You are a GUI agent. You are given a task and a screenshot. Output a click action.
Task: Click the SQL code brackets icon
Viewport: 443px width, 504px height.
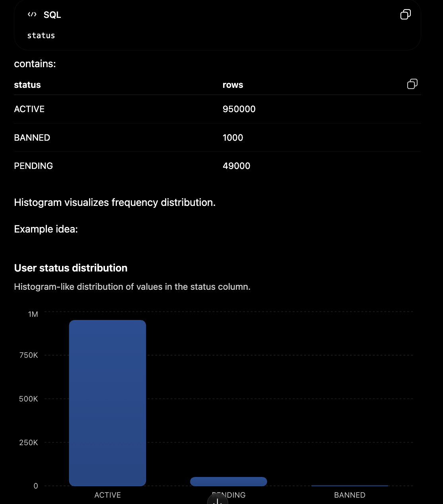32,15
